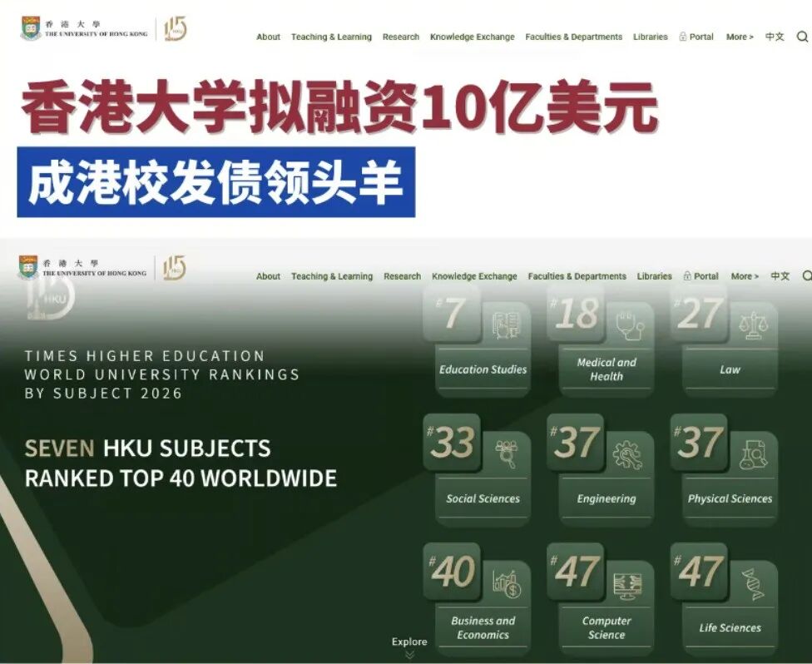Click the red headline 香港大学拟融资10亿美元
812x664 pixels.
[339, 107]
